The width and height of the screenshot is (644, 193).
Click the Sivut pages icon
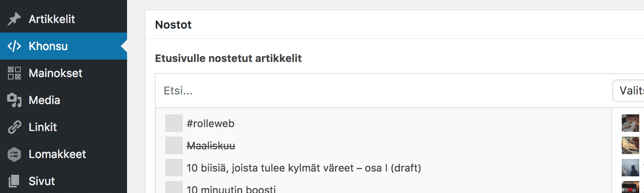(14, 181)
